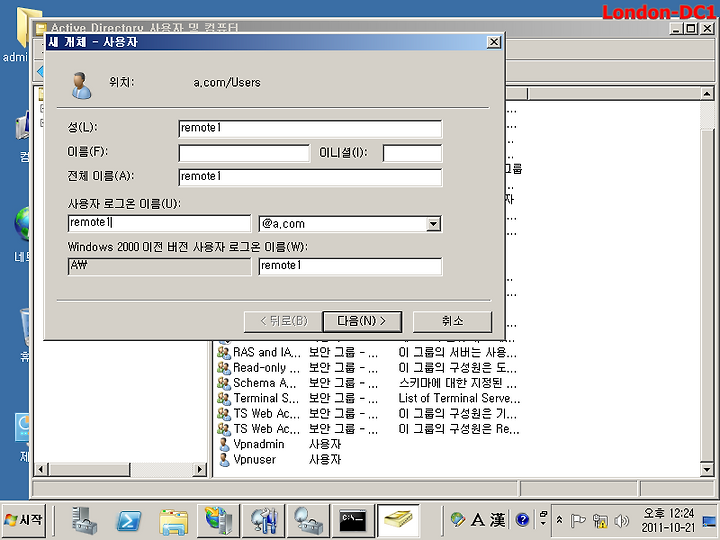
Task: Switch to the network tools taskbar window
Action: tap(263, 521)
